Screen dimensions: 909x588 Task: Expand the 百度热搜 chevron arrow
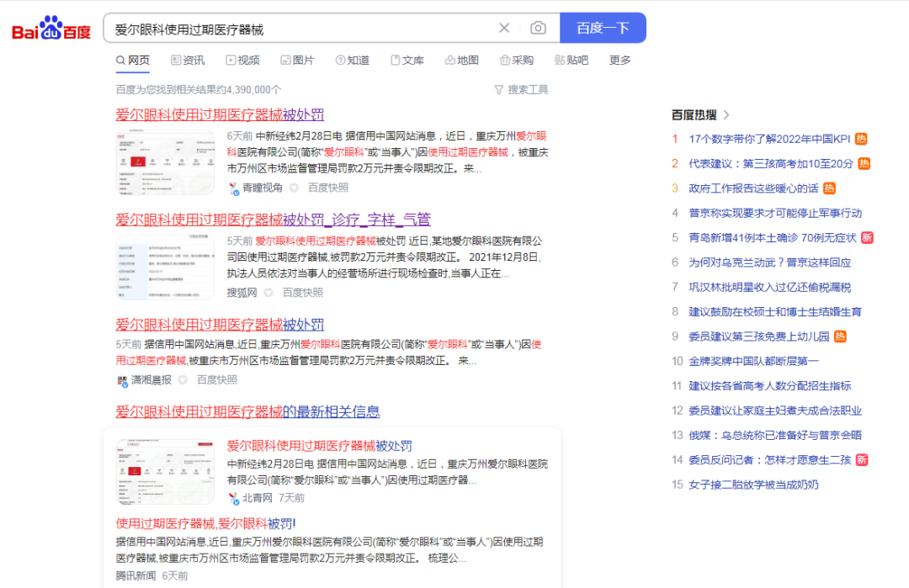pyautogui.click(x=727, y=115)
